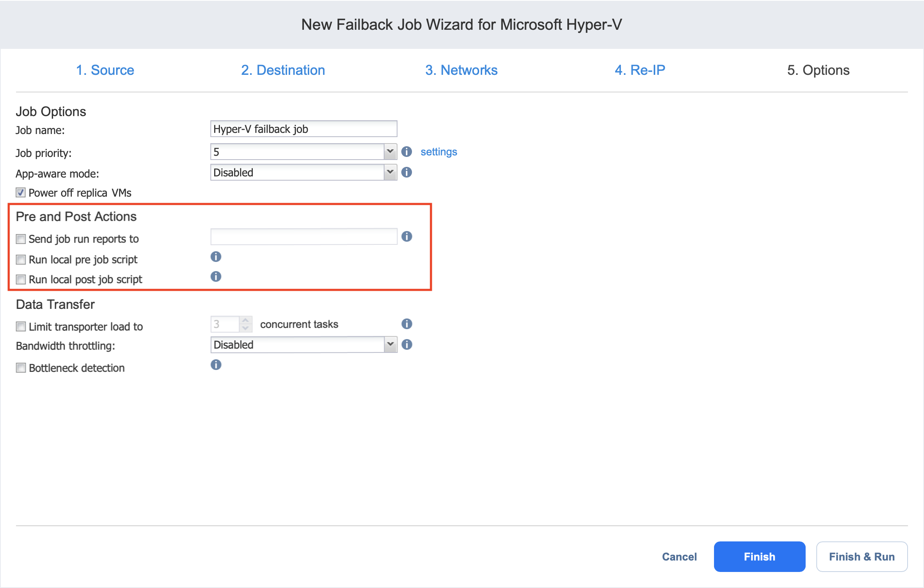Click the Finish button
The width and height of the screenshot is (924, 588).
[x=759, y=557]
